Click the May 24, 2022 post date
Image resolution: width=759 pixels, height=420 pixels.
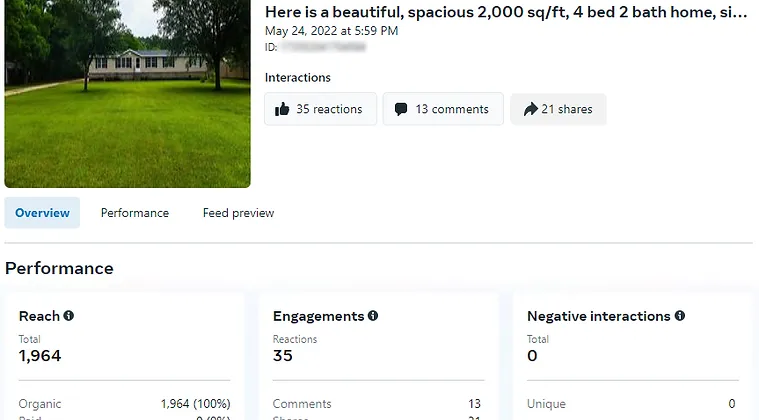coord(331,31)
